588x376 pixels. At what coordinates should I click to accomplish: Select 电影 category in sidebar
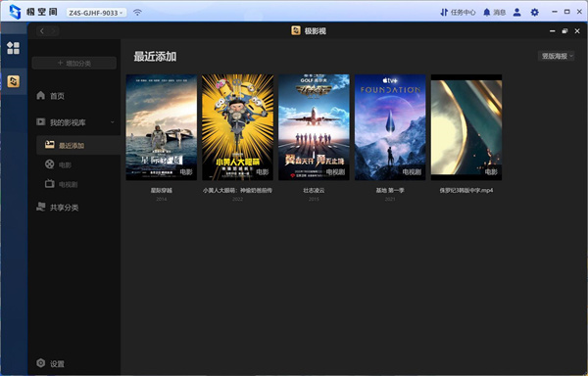coord(65,164)
